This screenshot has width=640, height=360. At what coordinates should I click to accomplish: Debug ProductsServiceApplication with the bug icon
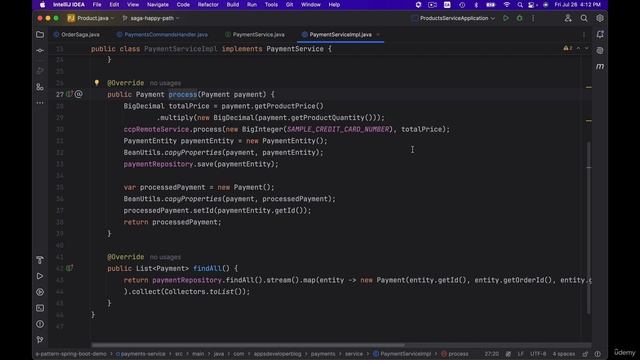pyautogui.click(x=519, y=18)
